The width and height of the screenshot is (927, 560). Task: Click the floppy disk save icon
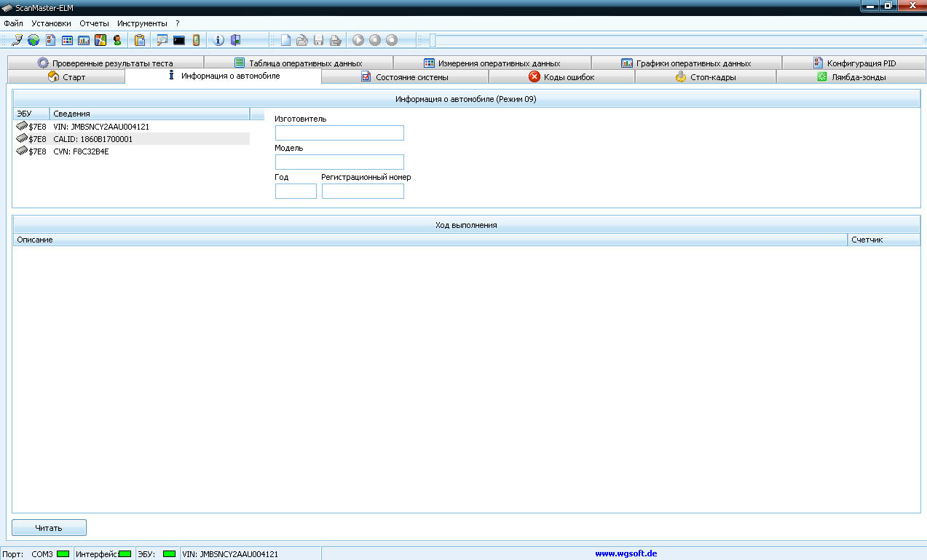coord(319,40)
